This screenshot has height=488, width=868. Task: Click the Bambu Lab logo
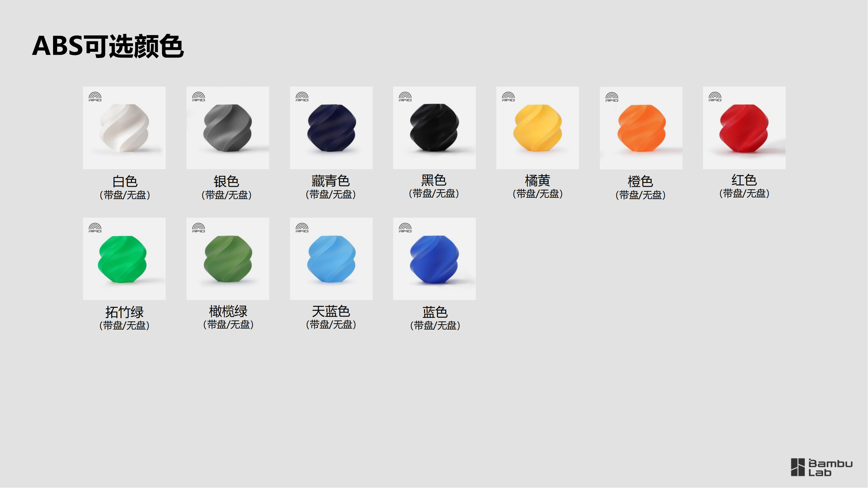pyautogui.click(x=822, y=468)
